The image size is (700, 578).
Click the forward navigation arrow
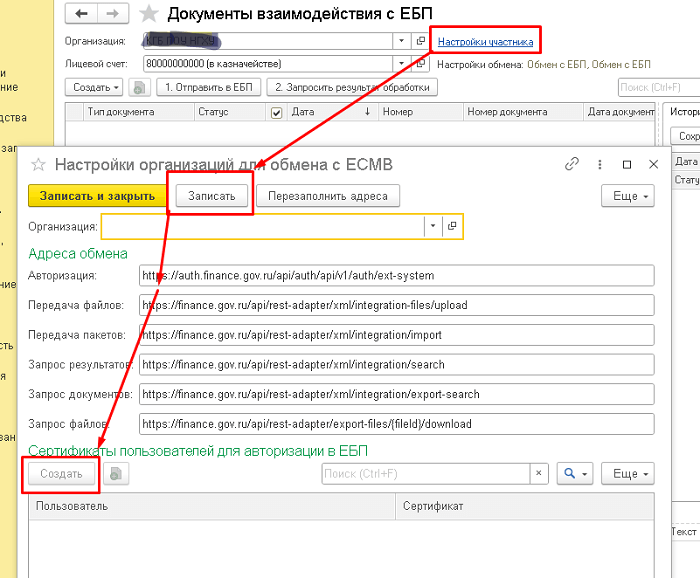coord(113,14)
